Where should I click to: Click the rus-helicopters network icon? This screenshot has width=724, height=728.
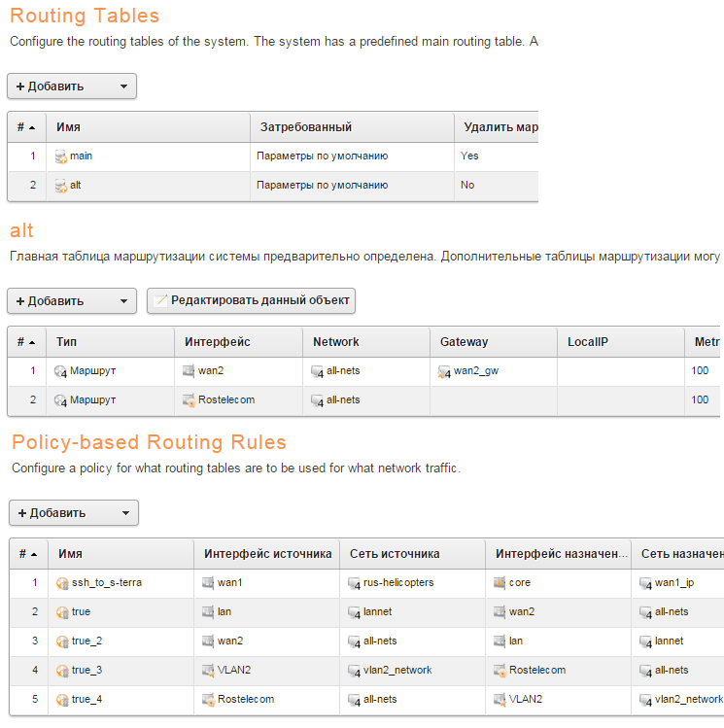(x=355, y=583)
